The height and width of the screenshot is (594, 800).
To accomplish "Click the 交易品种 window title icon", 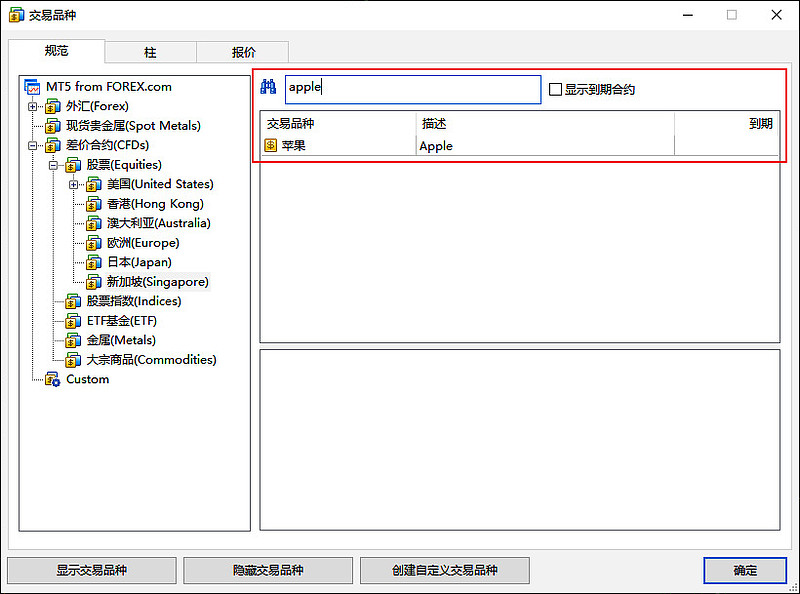I will 16,15.
